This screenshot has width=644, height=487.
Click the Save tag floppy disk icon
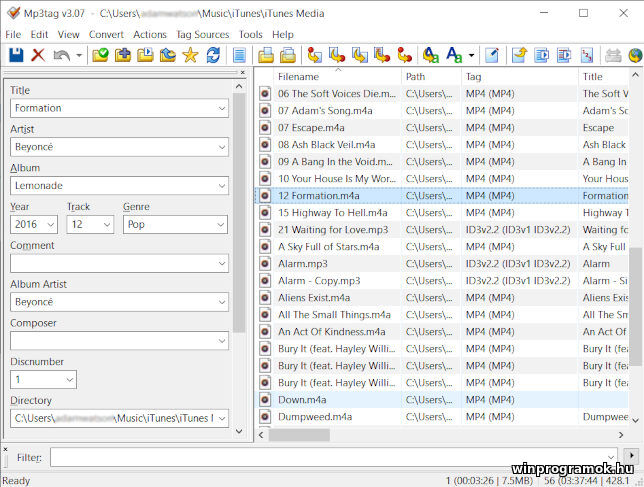click(16, 55)
